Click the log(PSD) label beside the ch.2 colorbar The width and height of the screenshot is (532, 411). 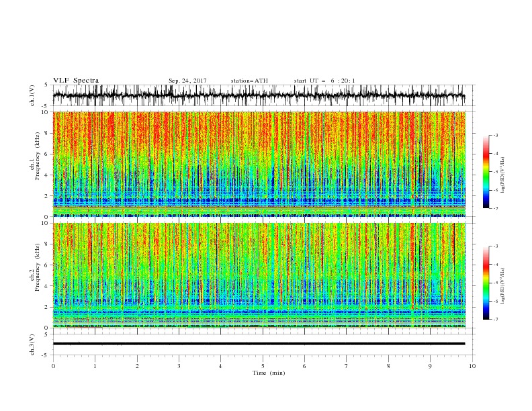pos(503,286)
